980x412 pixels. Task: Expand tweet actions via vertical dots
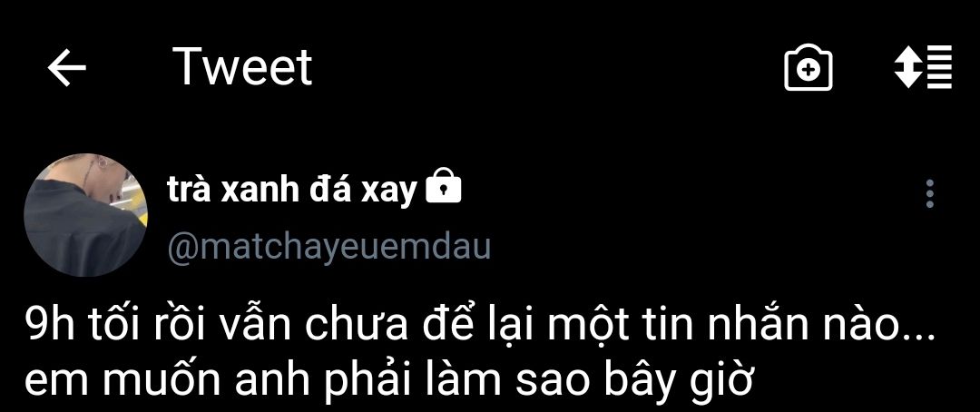pyautogui.click(x=930, y=194)
